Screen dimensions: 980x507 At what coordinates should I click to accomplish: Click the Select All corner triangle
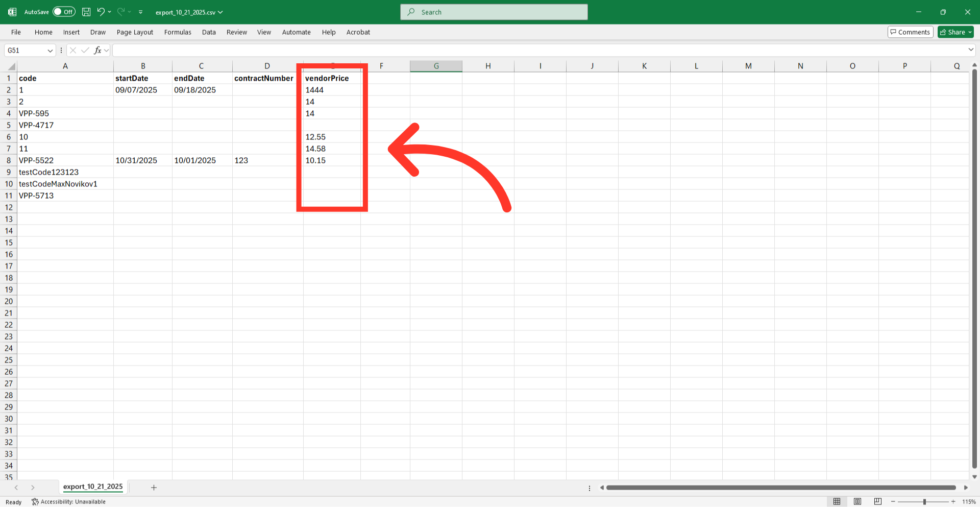point(12,66)
